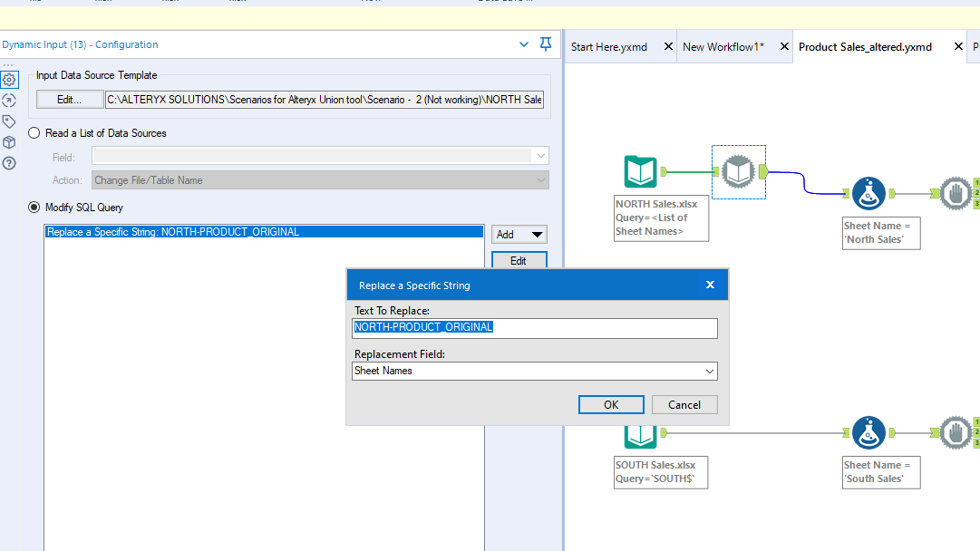
Task: Enable the Read a List of Data Sources option
Action: click(34, 131)
